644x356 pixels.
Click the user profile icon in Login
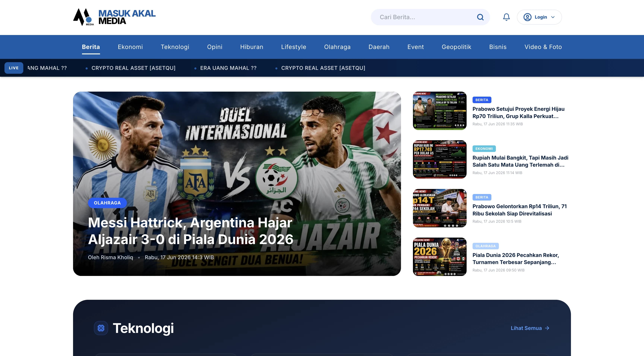tap(527, 17)
